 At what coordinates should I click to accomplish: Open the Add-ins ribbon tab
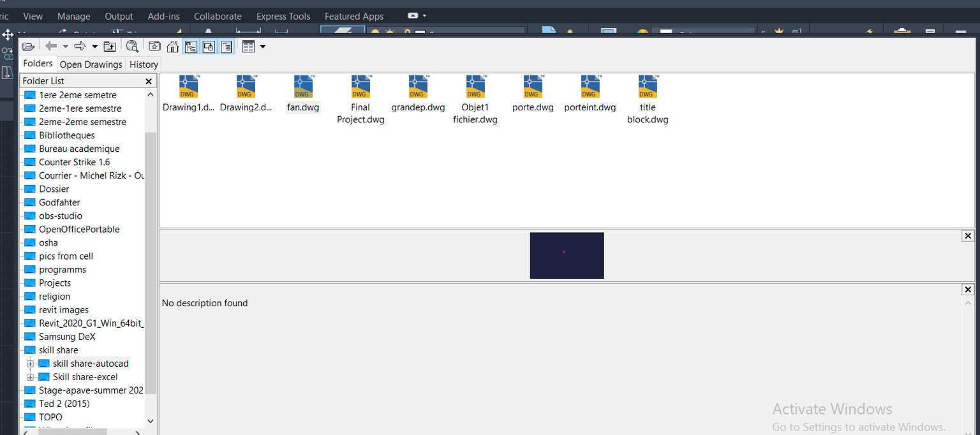(163, 16)
